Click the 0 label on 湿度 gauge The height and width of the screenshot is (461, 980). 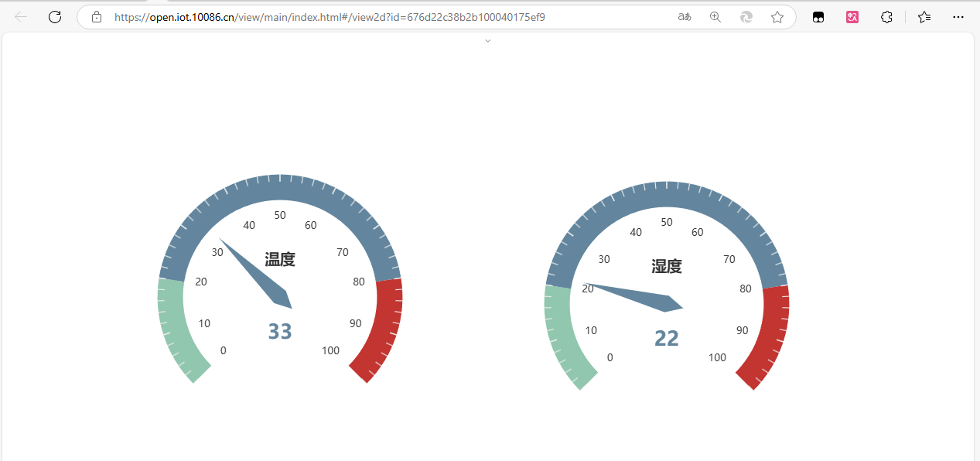(610, 357)
